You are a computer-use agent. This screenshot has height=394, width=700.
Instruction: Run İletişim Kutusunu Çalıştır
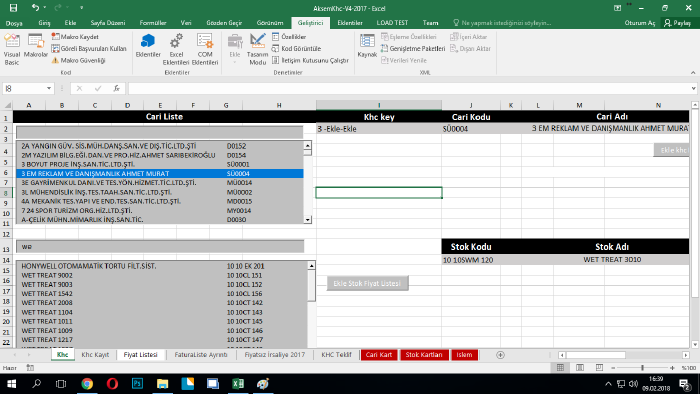coord(310,60)
